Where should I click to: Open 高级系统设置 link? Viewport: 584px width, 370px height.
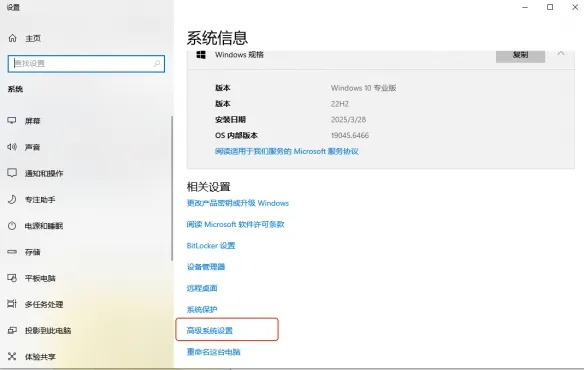[x=210, y=331]
